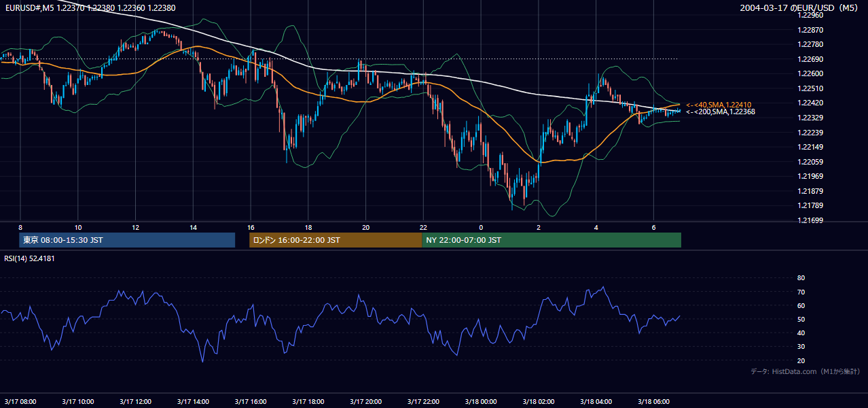Click price level 1.22870 on the axis

point(810,30)
